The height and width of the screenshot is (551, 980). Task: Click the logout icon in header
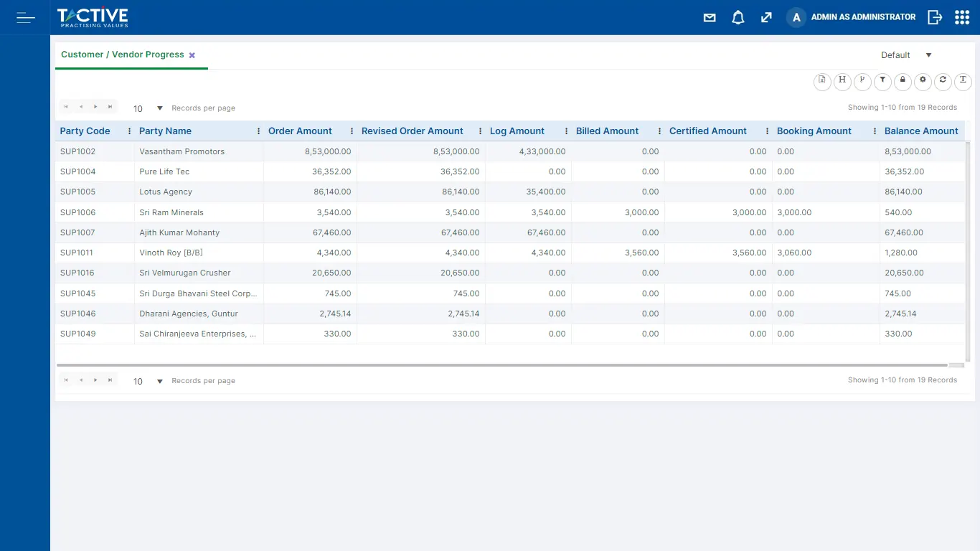(x=934, y=17)
